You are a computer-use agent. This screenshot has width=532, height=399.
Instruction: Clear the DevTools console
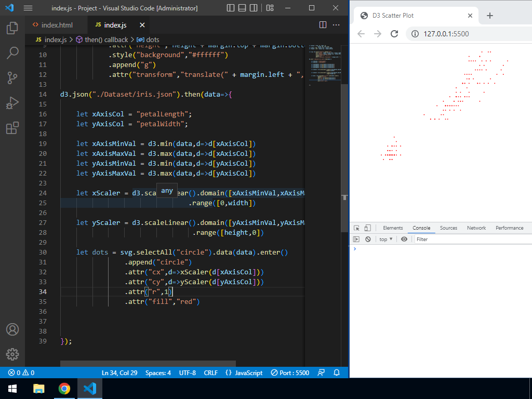(x=368, y=239)
